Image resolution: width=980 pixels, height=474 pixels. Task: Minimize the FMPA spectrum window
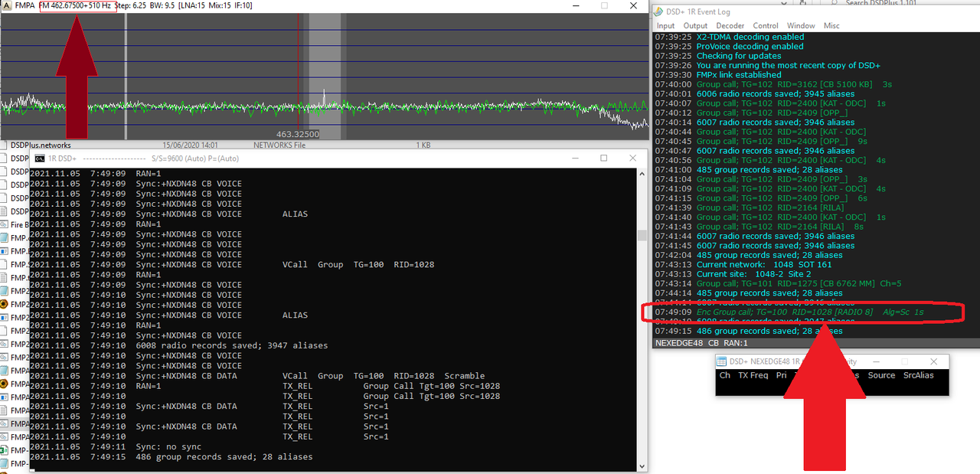pyautogui.click(x=575, y=5)
